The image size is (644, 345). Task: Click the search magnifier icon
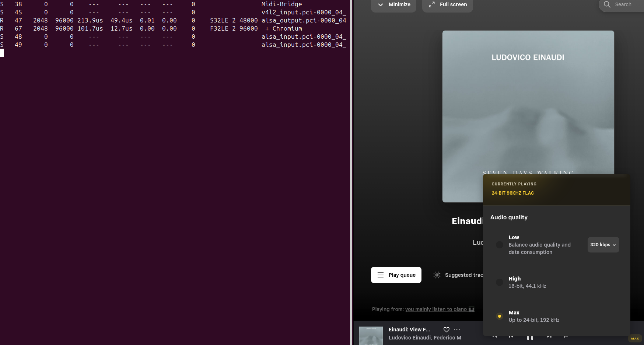coord(607,4)
